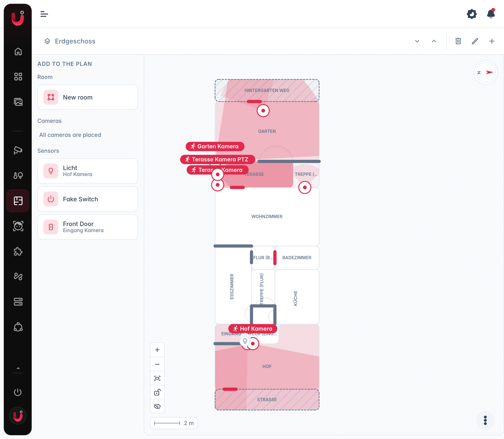Image resolution: width=504 pixels, height=439 pixels.
Task: Toggle hide overlays eye icon
Action: [157, 406]
